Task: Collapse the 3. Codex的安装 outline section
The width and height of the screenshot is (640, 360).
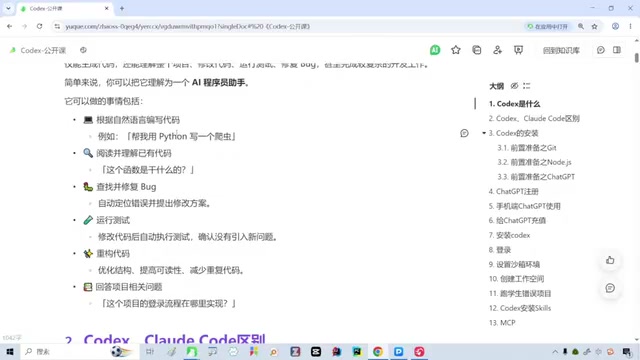Action: 484,133
